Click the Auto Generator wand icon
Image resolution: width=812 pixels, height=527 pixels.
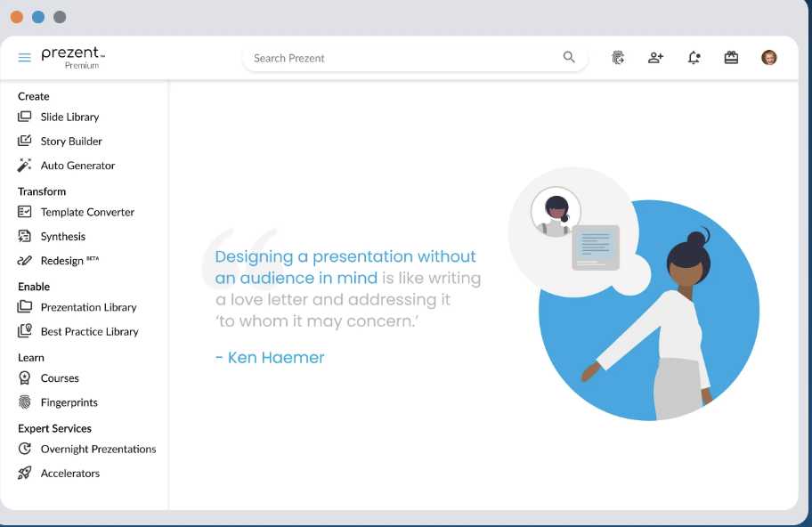[x=24, y=166]
